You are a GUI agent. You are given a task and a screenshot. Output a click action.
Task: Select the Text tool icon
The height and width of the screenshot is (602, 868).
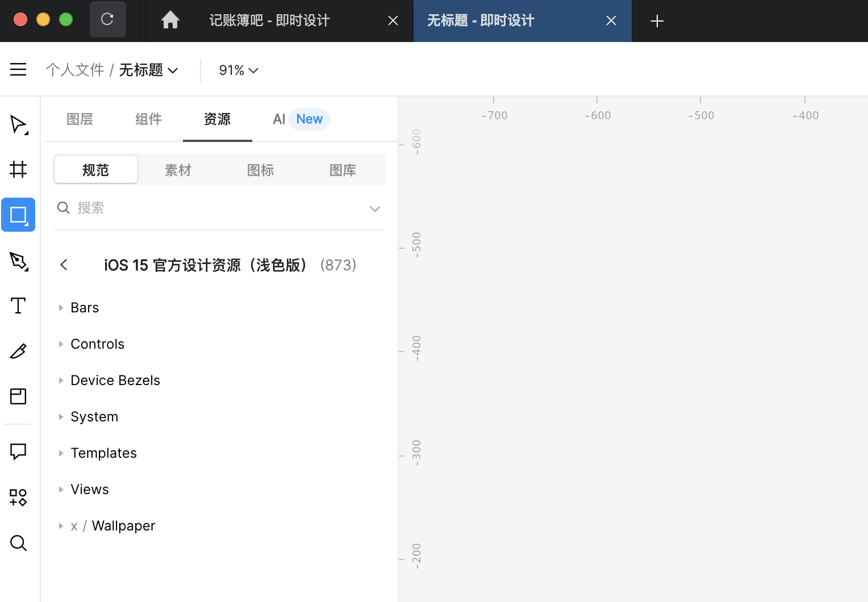[18, 306]
